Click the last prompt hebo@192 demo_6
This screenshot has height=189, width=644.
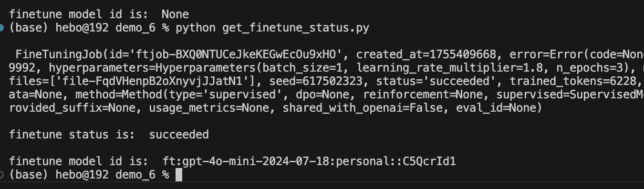[x=105, y=175]
